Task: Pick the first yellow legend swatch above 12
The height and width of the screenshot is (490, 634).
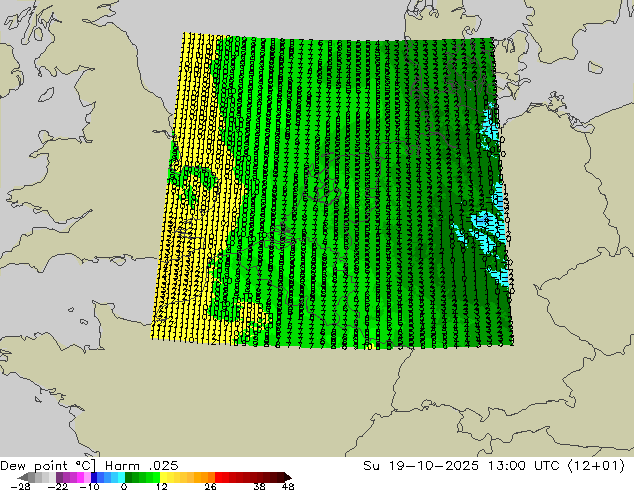Action: tap(163, 477)
